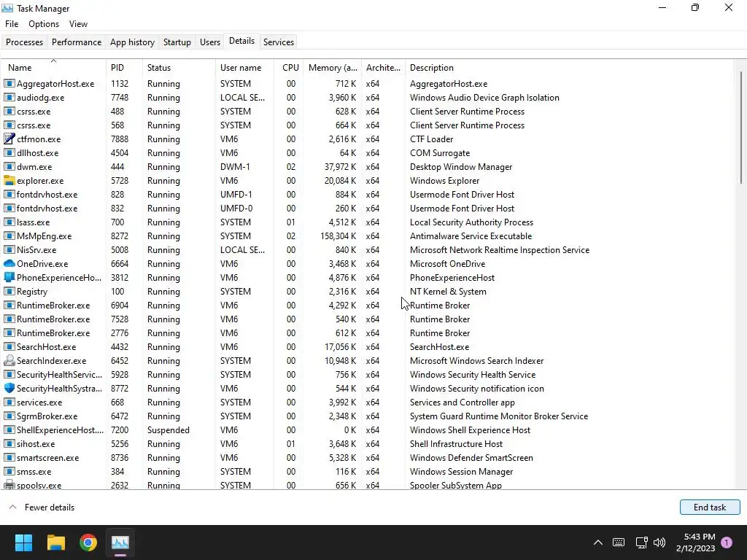Click the SearchIndexer.exe magnifier icon
The height and width of the screenshot is (560, 747).
pyautogui.click(x=9, y=360)
